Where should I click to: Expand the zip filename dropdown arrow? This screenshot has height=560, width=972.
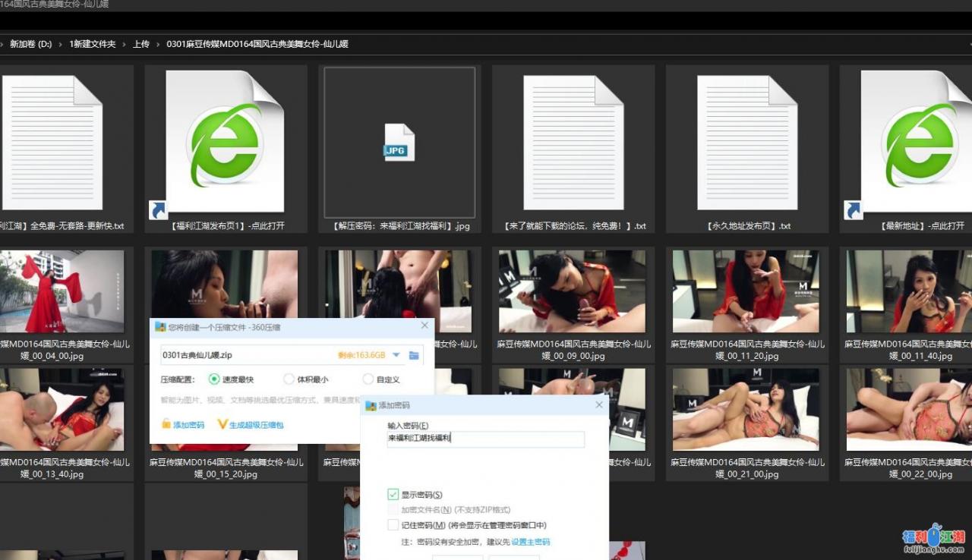click(396, 355)
